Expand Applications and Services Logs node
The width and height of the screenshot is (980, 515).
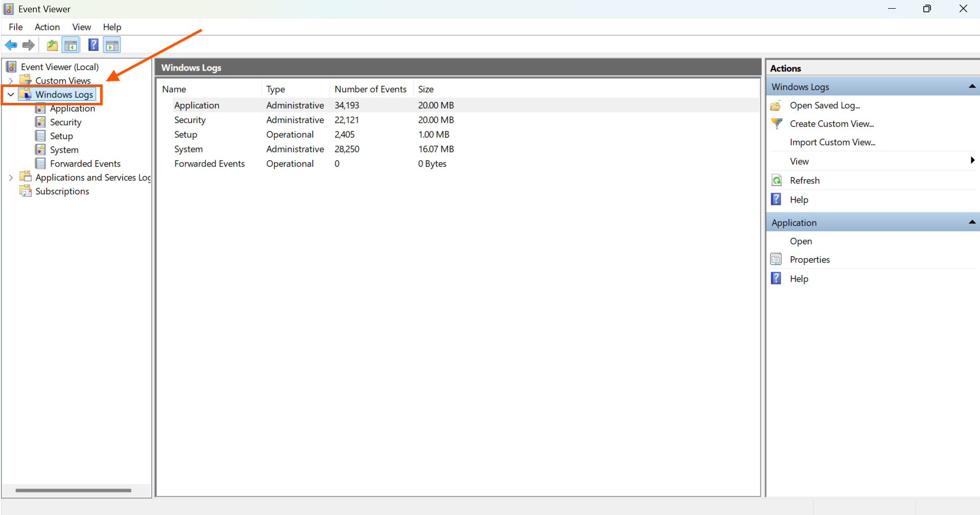11,177
